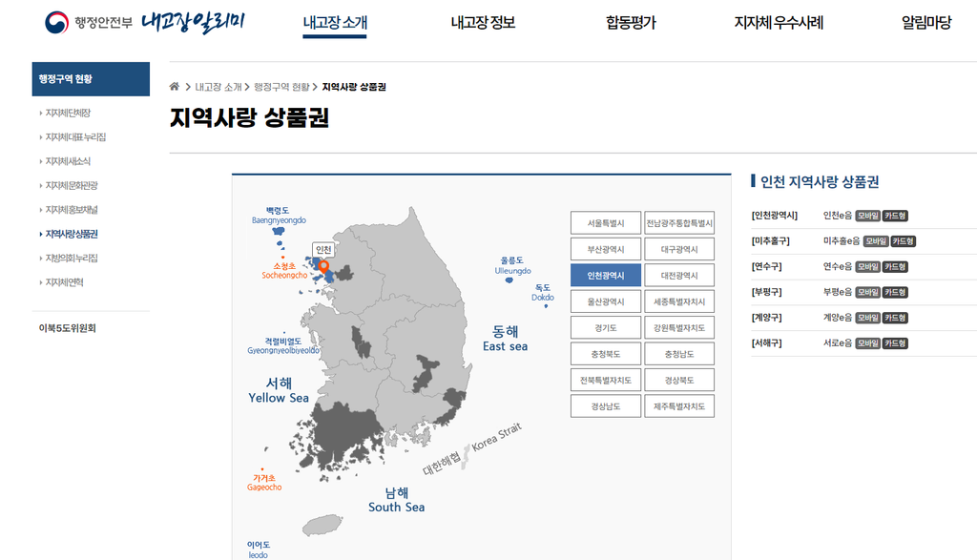
Task: Select the 대전광역시 region button
Action: point(679,276)
